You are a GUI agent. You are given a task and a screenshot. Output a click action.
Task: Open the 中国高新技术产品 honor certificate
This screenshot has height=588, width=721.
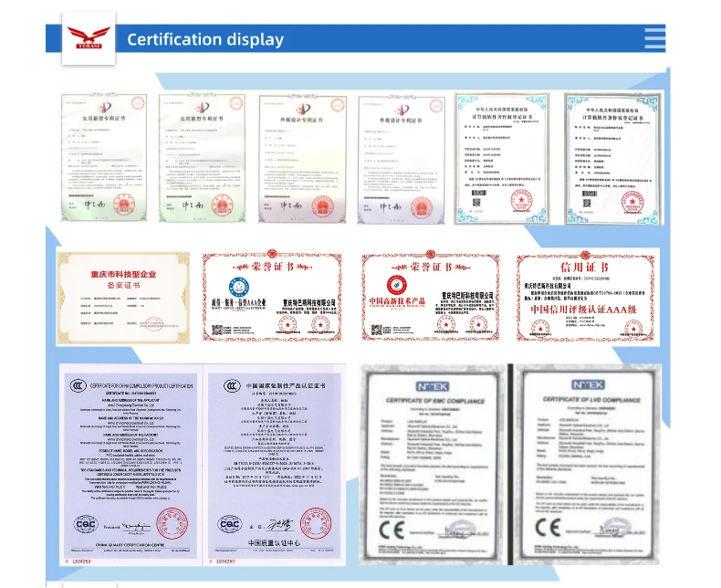coord(431,296)
